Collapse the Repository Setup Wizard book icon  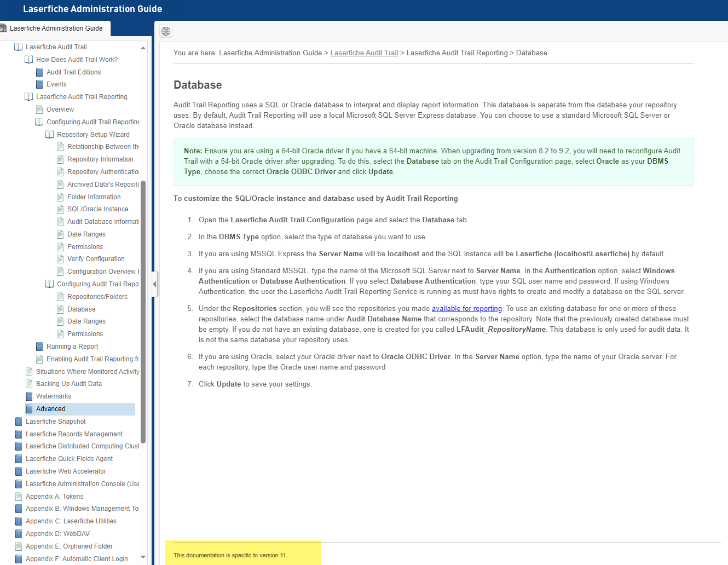click(x=50, y=135)
